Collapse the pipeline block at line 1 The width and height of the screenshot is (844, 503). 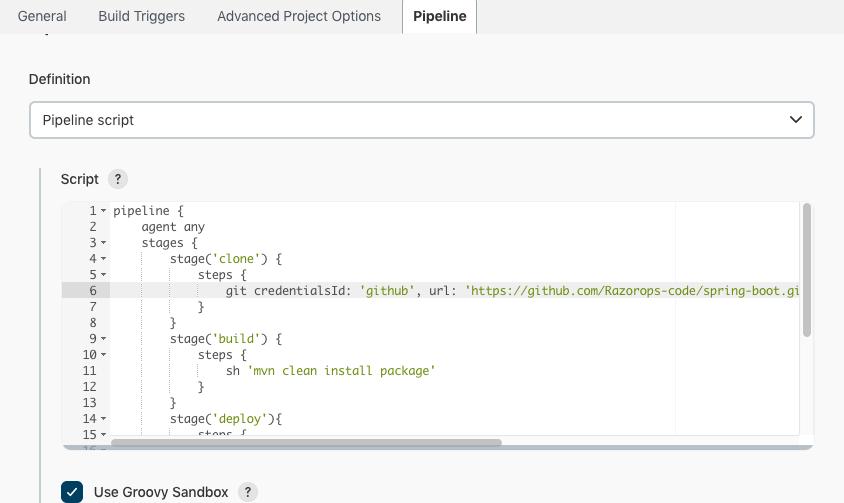click(104, 211)
